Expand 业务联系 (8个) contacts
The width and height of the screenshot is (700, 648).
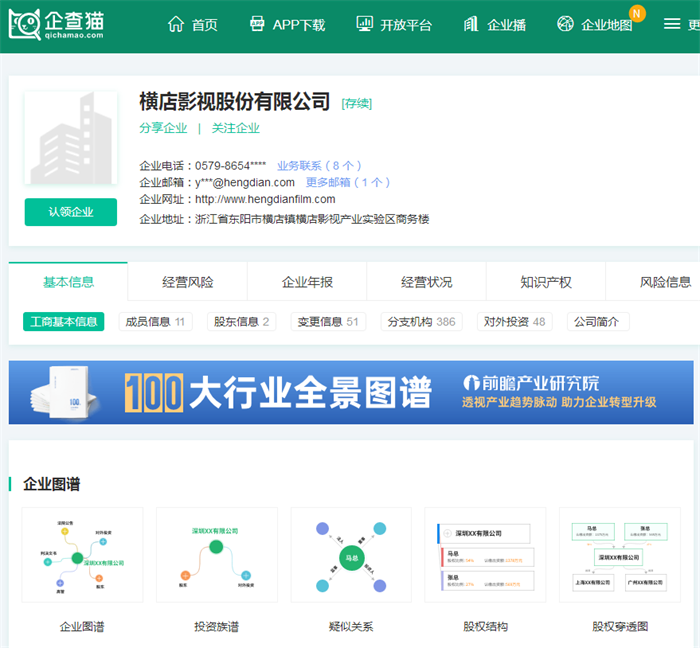click(319, 165)
